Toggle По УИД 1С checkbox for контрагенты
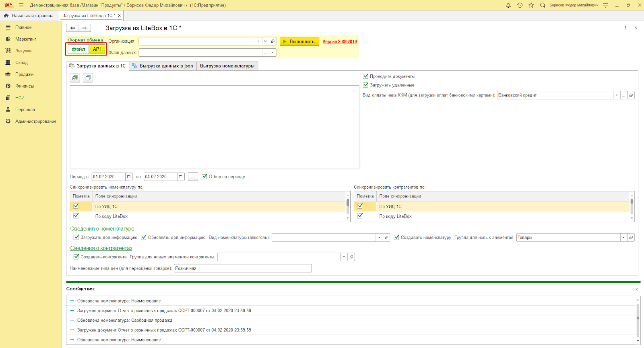Viewport: 644px width, 348px height. [360, 206]
